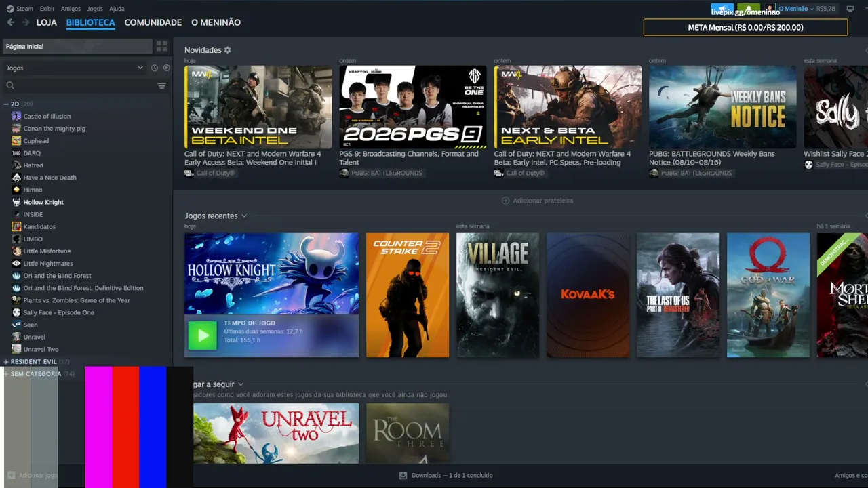
Task: Open the Steam menu
Action: pyautogui.click(x=20, y=9)
